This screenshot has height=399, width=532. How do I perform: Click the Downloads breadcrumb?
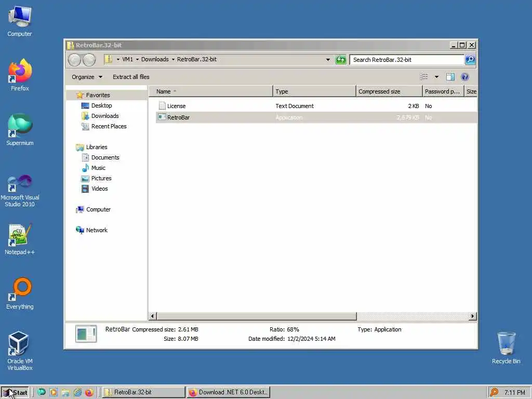[155, 59]
